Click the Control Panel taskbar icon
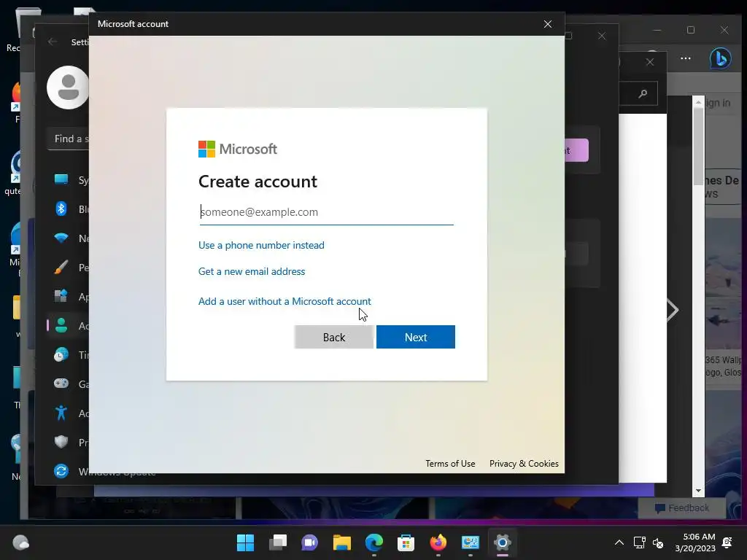Screen dimensions: 747x560 point(471,542)
